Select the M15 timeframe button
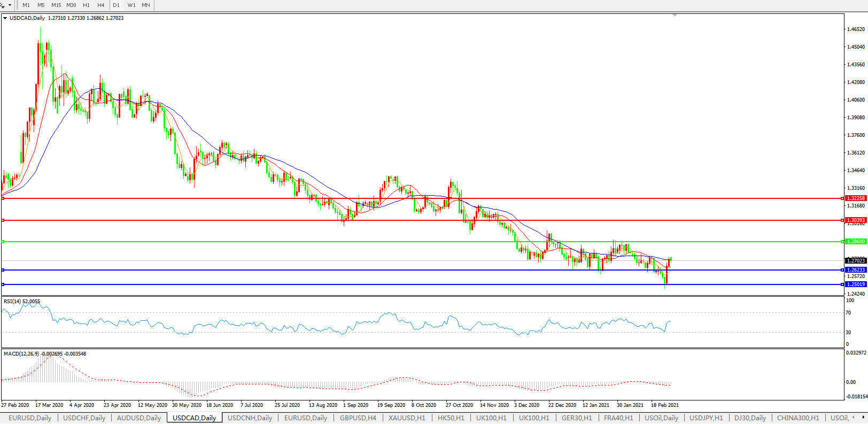 pyautogui.click(x=56, y=5)
